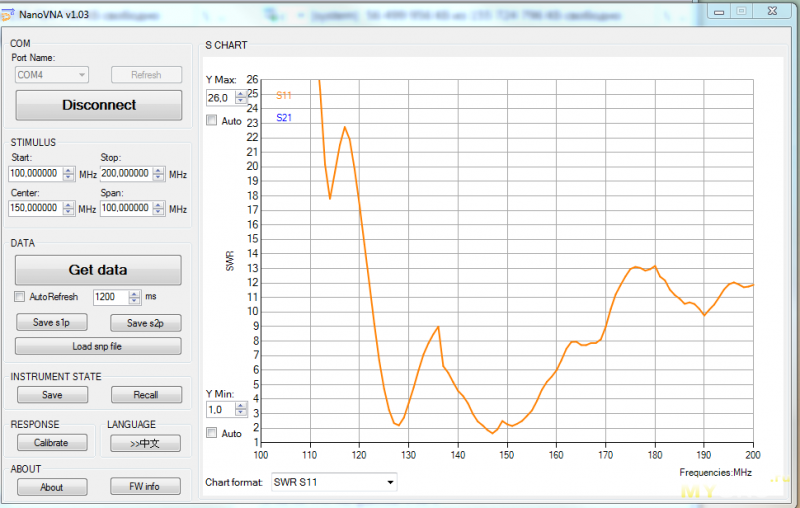
Task: Click the Start frequency stepper arrows
Action: tap(68, 174)
